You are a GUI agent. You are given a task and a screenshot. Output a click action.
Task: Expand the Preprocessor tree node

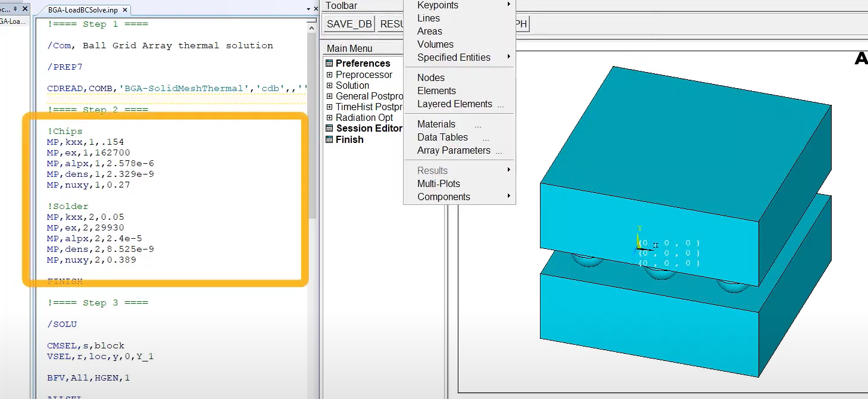(329, 75)
